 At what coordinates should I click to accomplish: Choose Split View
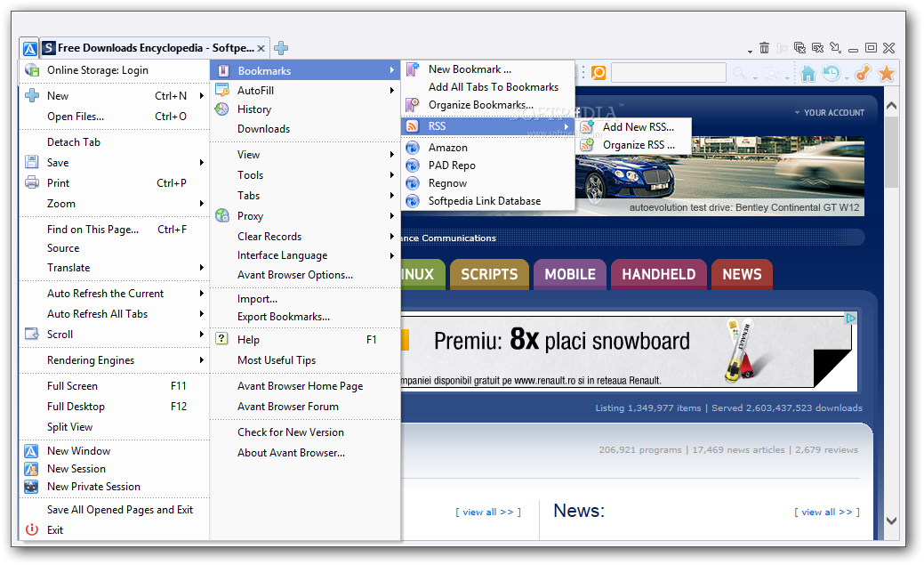[115, 427]
